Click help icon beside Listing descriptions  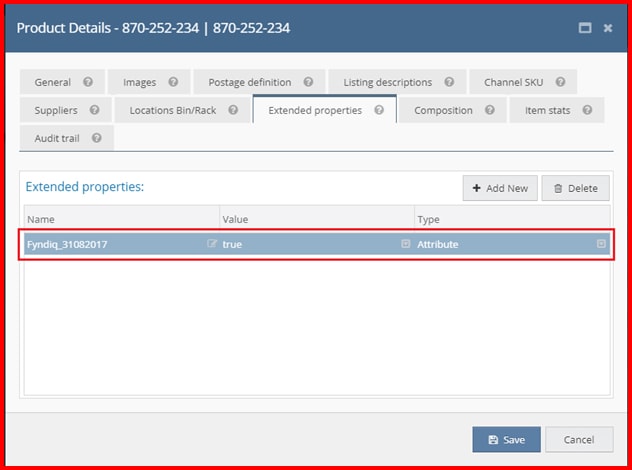pos(449,82)
